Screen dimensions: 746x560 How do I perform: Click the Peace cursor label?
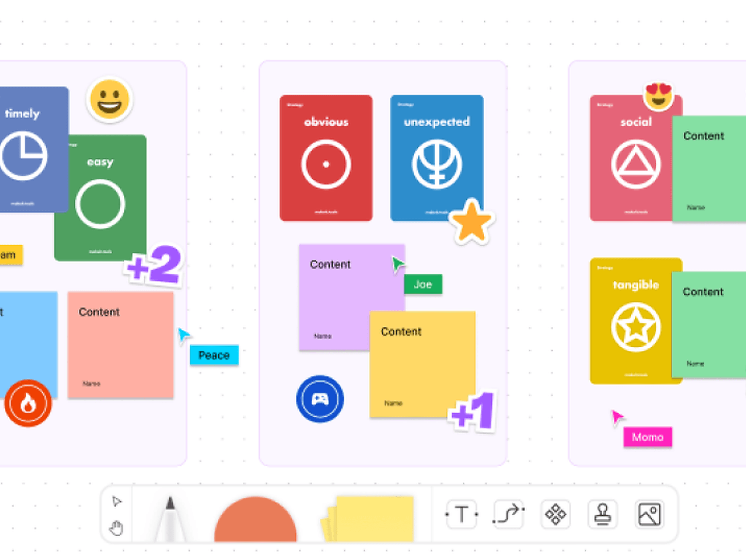click(x=214, y=355)
